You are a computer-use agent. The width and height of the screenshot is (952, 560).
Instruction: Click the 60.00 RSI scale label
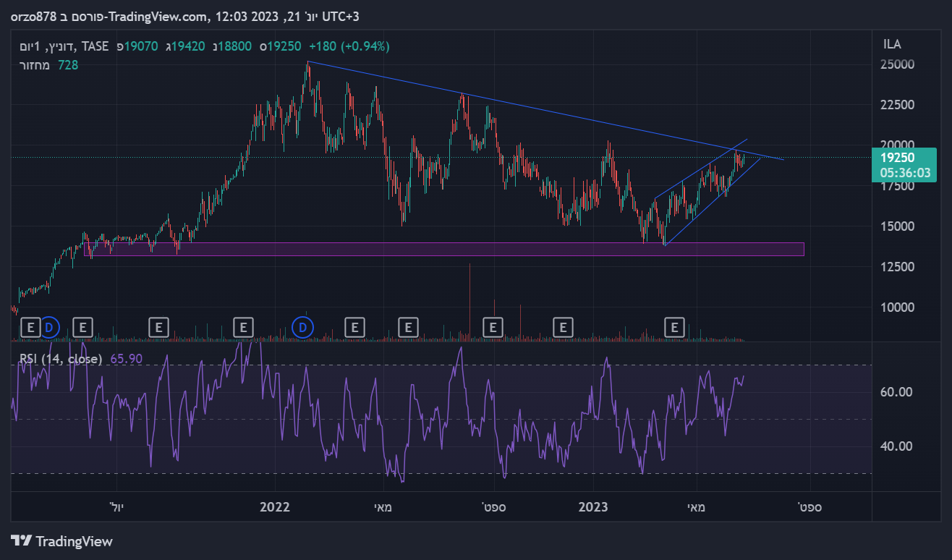click(x=896, y=391)
